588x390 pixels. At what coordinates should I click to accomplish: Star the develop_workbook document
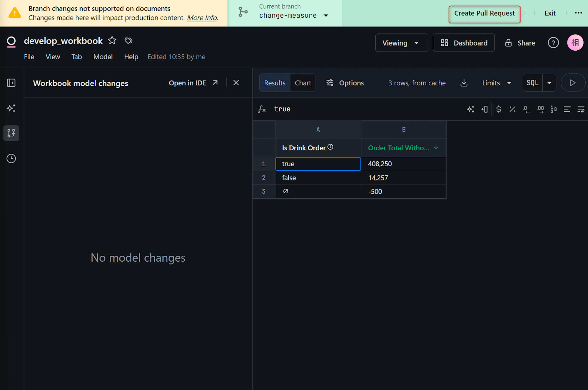(x=112, y=40)
